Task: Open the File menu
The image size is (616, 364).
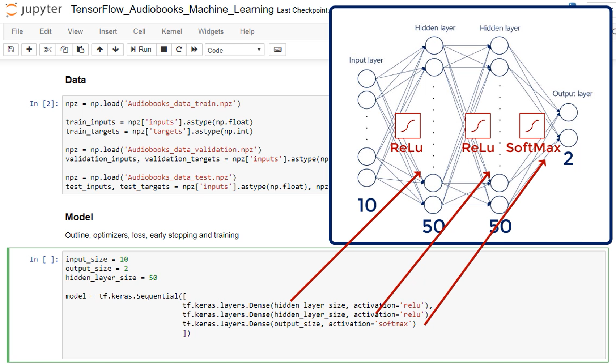Action: (17, 31)
